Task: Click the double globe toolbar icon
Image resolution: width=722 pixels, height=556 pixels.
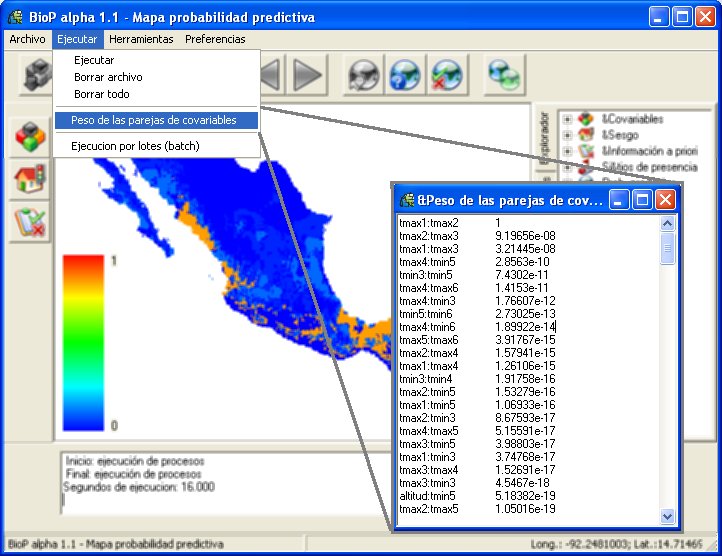Action: click(504, 75)
